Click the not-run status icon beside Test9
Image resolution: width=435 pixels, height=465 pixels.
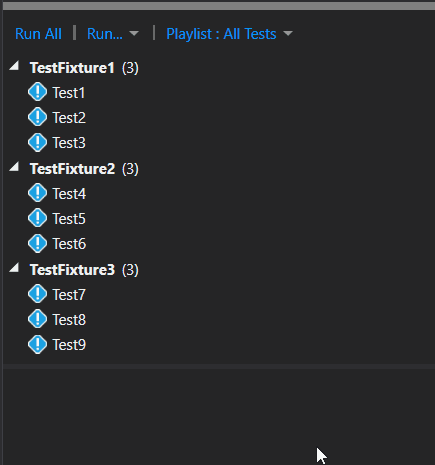[37, 344]
